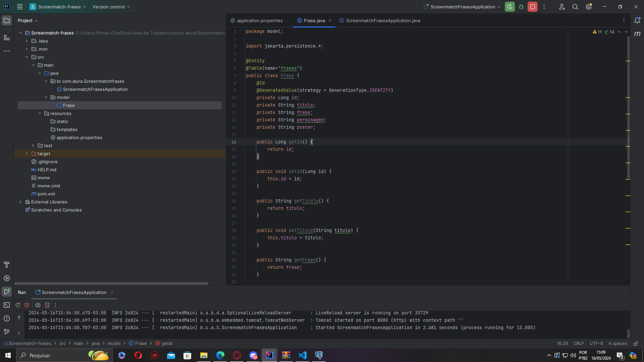Viewport: 644px width, 362px height.
Task: Click model breadcrumb in navigation bar
Action: 114,344
